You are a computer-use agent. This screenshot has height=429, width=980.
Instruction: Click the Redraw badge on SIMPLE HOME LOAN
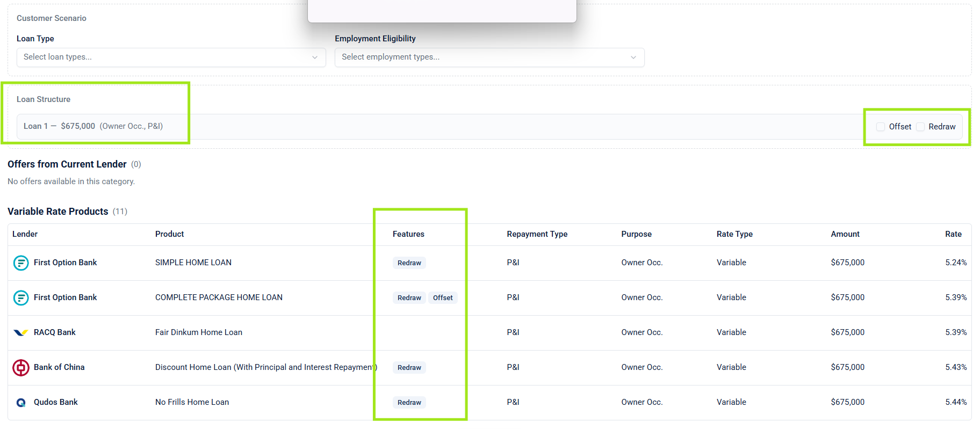coord(409,263)
